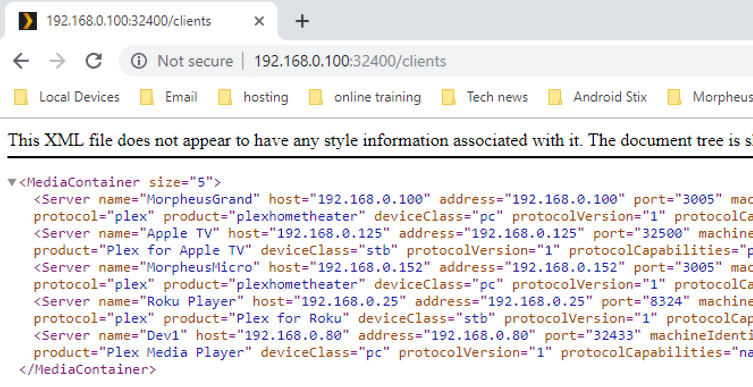This screenshot has height=387, width=753.
Task: Click the name "Dev1" value
Action: click(x=163, y=336)
